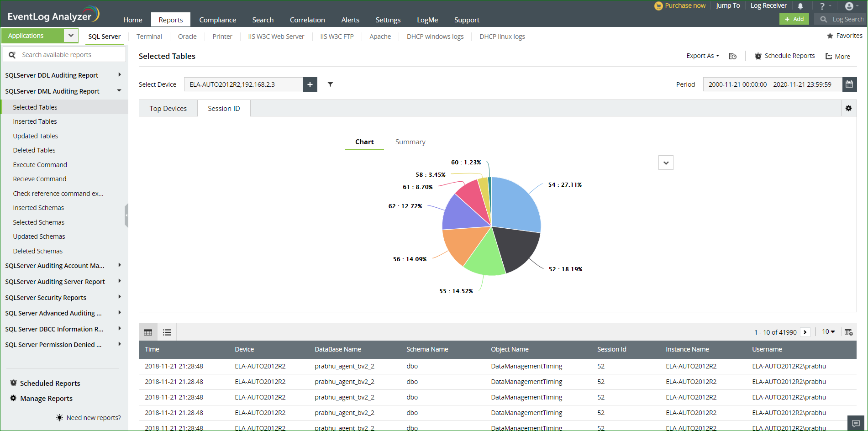Open the Applications dropdown
Screen dimensions: 868x431
click(x=71, y=36)
